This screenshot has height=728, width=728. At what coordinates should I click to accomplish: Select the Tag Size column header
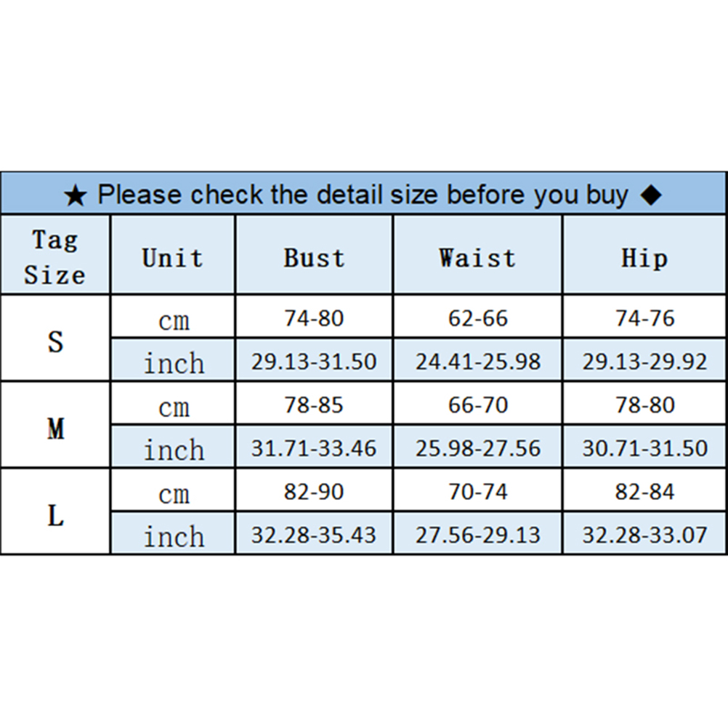coord(55,256)
